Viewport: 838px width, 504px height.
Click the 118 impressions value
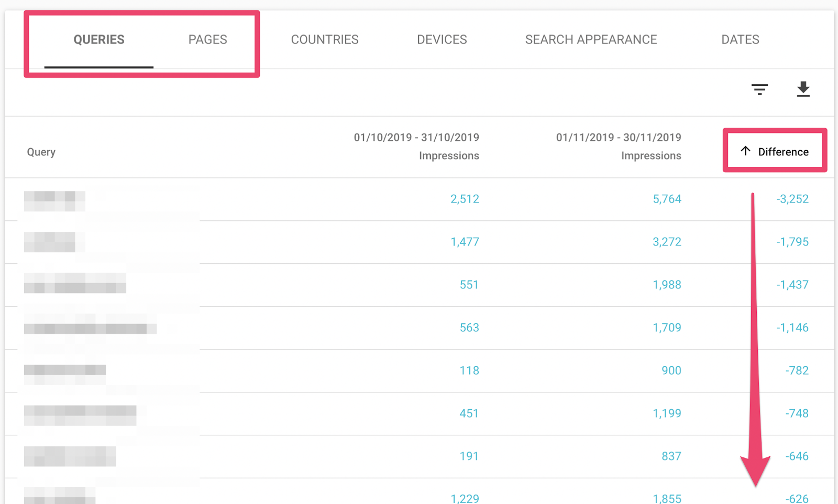click(469, 371)
